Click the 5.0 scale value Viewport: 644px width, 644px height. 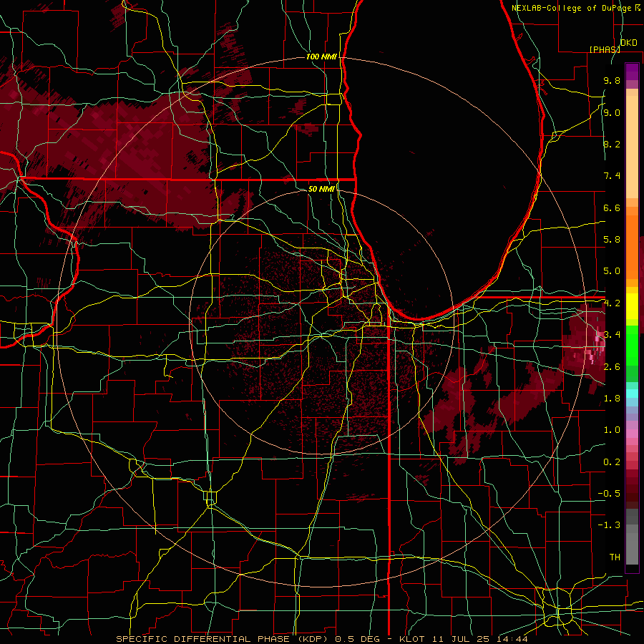612,271
